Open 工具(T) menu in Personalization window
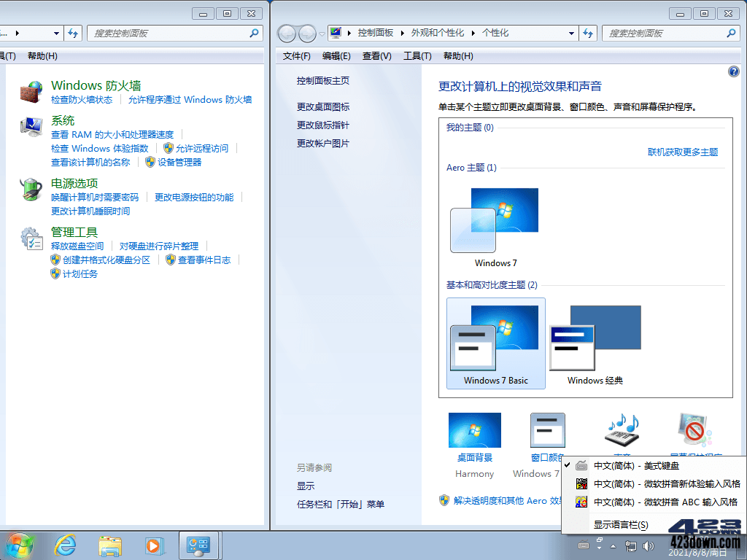Viewport: 747px width, 560px height. 417,55
